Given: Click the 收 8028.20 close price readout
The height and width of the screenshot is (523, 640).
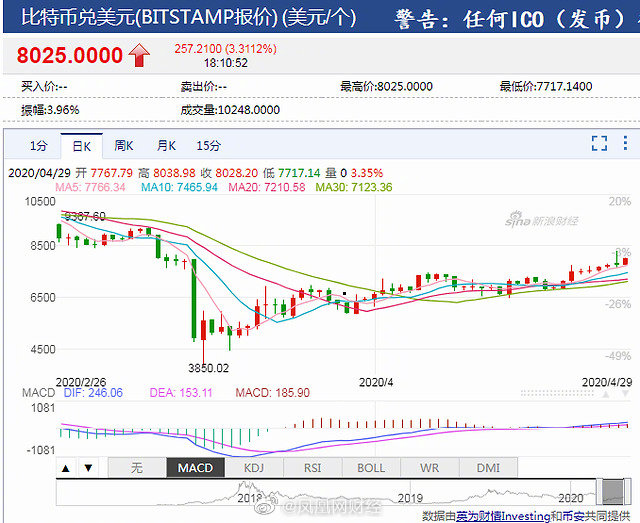Looking at the screenshot, I should 229,173.
